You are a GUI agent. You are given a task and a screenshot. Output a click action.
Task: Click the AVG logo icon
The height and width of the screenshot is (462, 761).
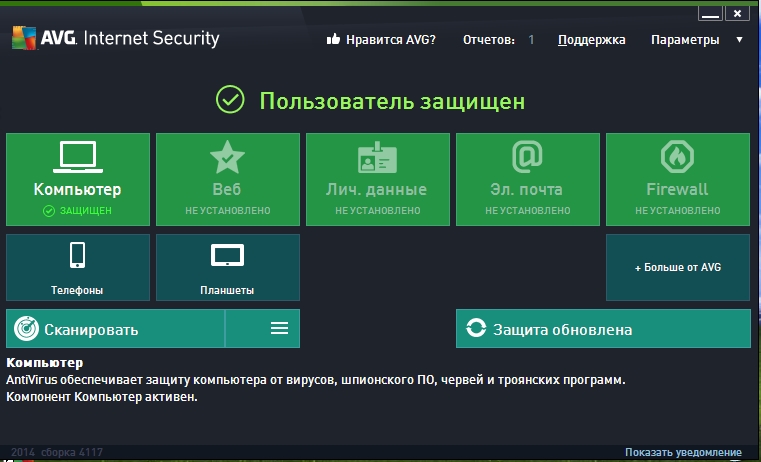(24, 38)
